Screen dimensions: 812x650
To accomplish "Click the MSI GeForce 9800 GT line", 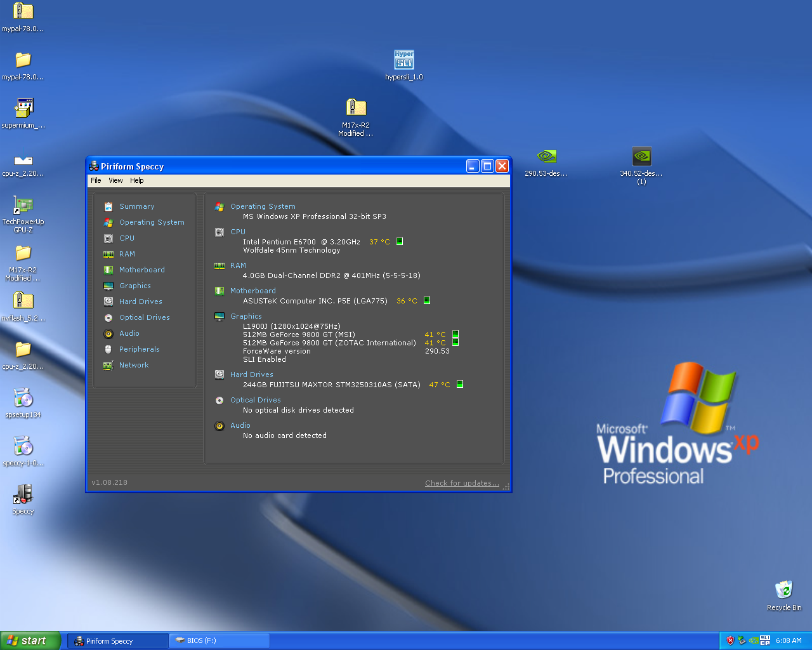I will pyautogui.click(x=299, y=335).
